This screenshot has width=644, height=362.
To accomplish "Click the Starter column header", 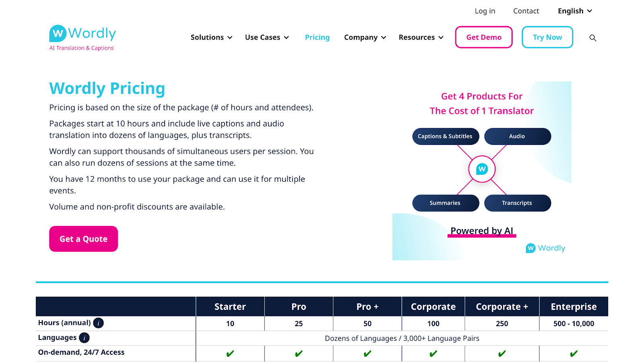I will click(x=230, y=306).
